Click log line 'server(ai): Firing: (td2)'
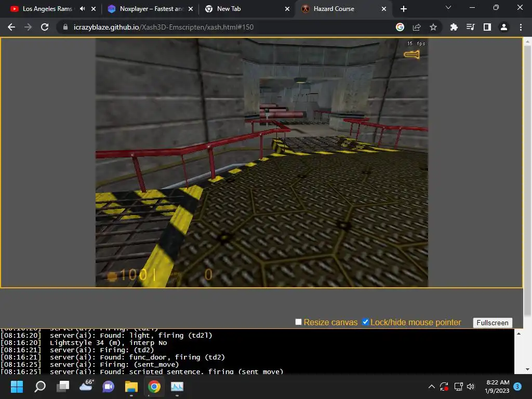 [102, 350]
